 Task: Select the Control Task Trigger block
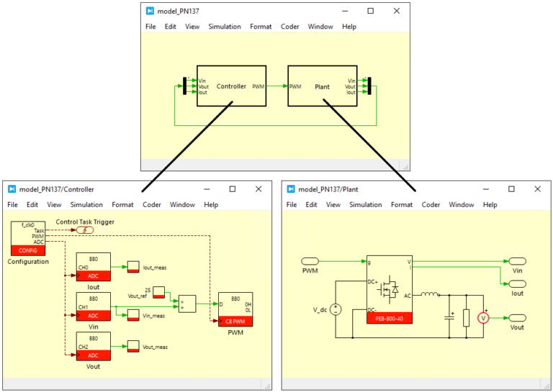click(85, 230)
